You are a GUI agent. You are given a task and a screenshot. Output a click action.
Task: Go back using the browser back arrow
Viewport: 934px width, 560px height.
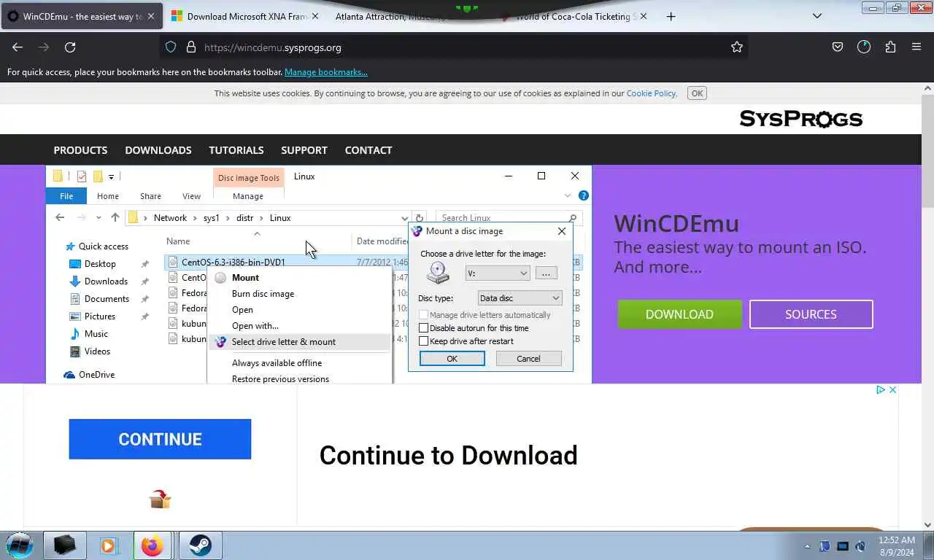pyautogui.click(x=18, y=47)
